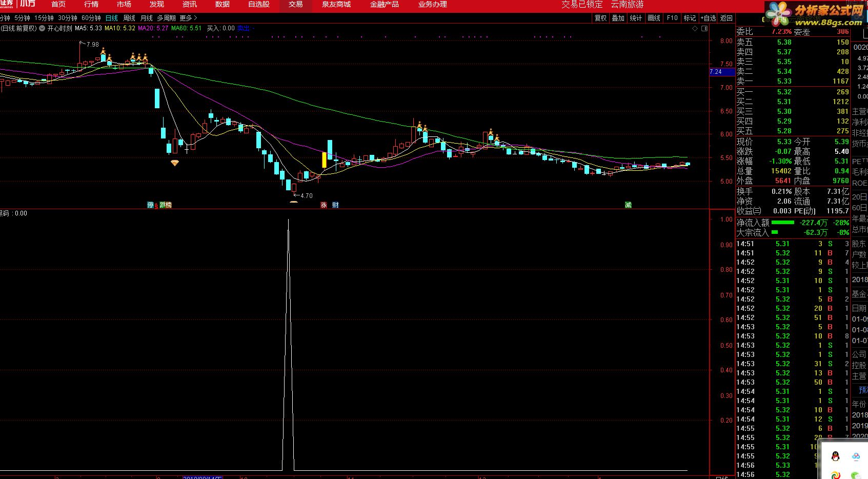
Task: Click the MA60: 5.51 legend value
Action: pyautogui.click(x=187, y=29)
